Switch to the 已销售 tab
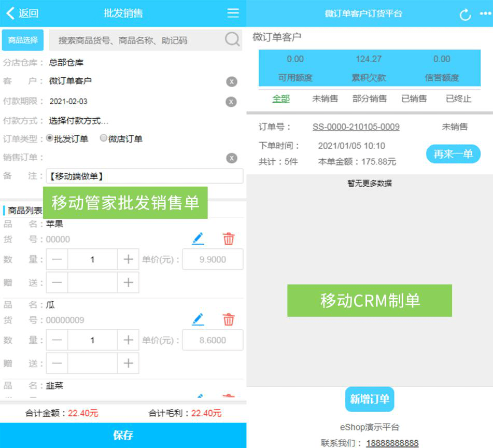The width and height of the screenshot is (493, 448). click(414, 99)
